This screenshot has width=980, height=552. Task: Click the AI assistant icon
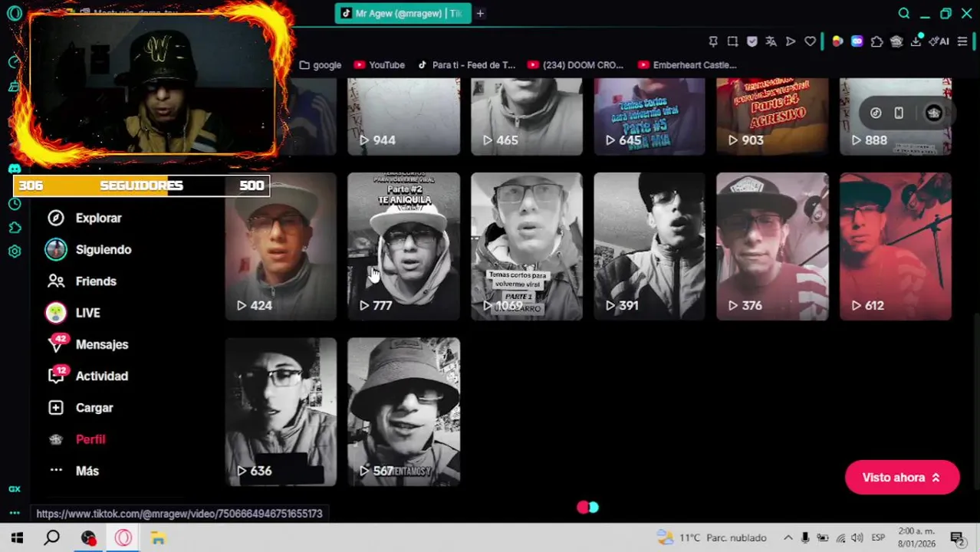pyautogui.click(x=939, y=41)
